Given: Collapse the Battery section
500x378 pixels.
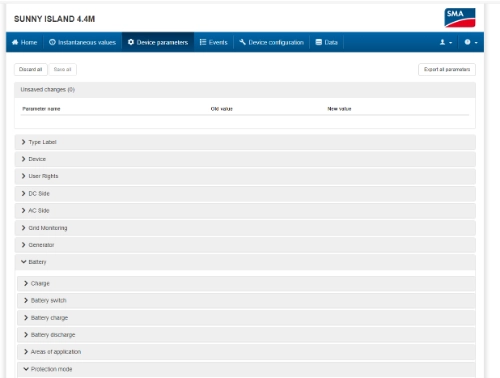Looking at the screenshot, I should click(x=245, y=262).
